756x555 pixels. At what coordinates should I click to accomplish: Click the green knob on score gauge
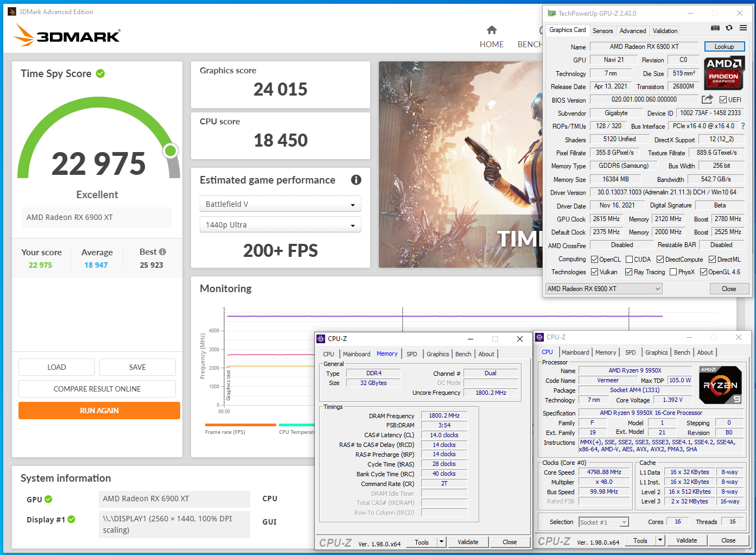(170, 150)
